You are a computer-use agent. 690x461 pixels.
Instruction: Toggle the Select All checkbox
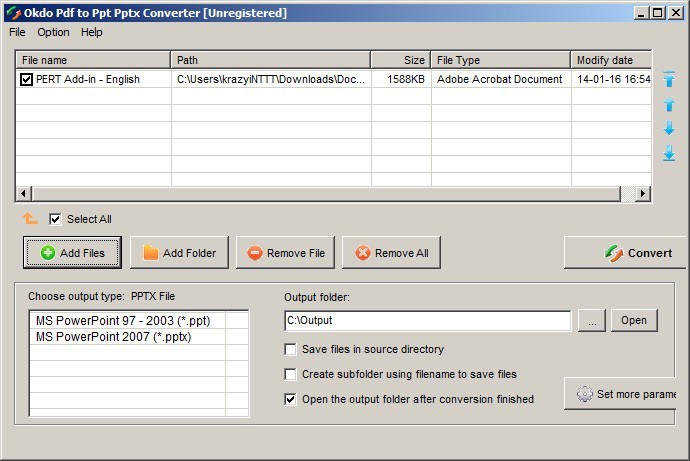point(55,219)
